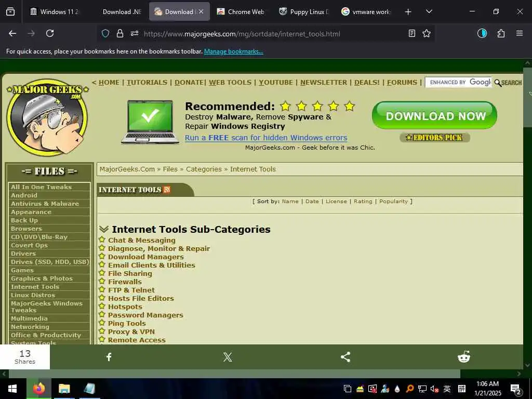
Task: Go back to previous page
Action: [x=12, y=33]
